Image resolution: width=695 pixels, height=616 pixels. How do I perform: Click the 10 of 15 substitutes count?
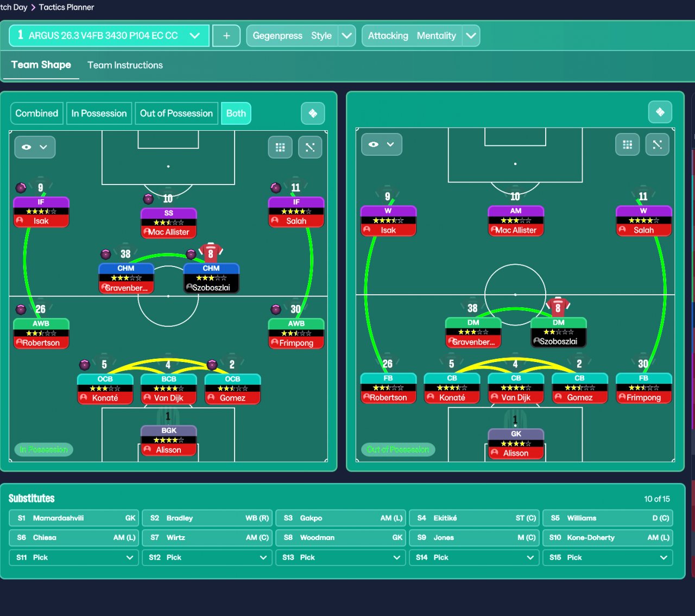pos(657,499)
